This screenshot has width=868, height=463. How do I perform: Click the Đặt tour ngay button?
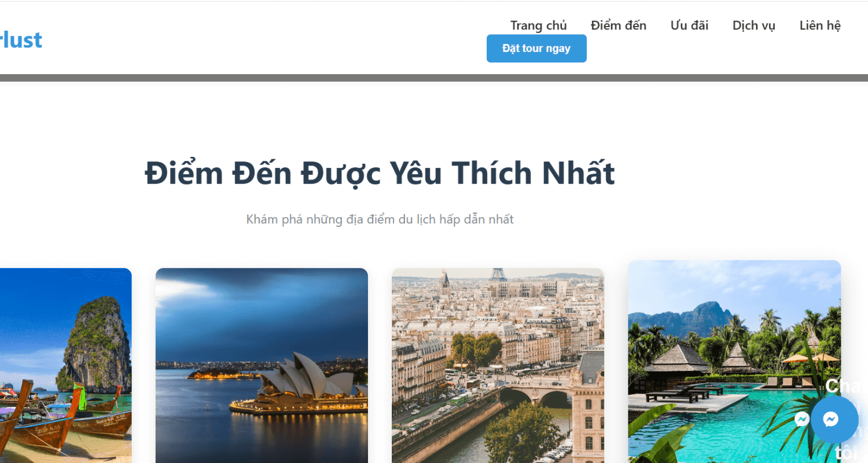(536, 49)
